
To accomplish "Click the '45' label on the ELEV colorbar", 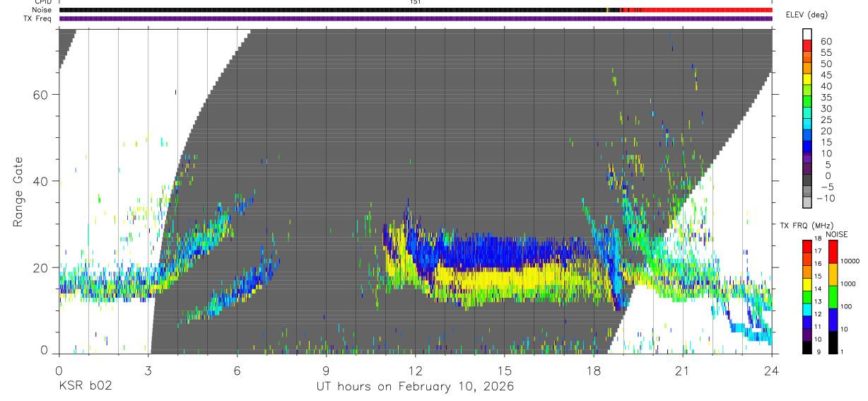I will click(x=825, y=75).
